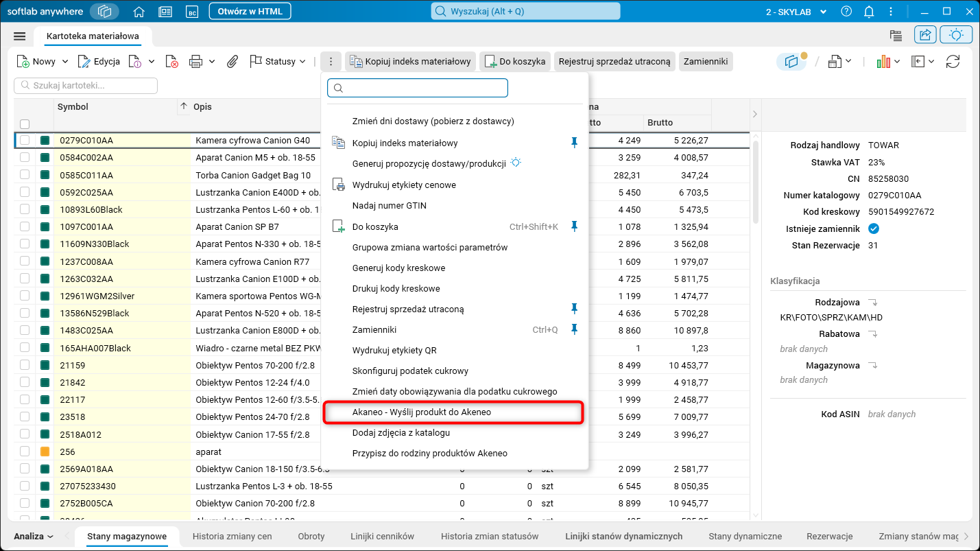
Task: Click the orange status square in row 256
Action: click(x=45, y=452)
